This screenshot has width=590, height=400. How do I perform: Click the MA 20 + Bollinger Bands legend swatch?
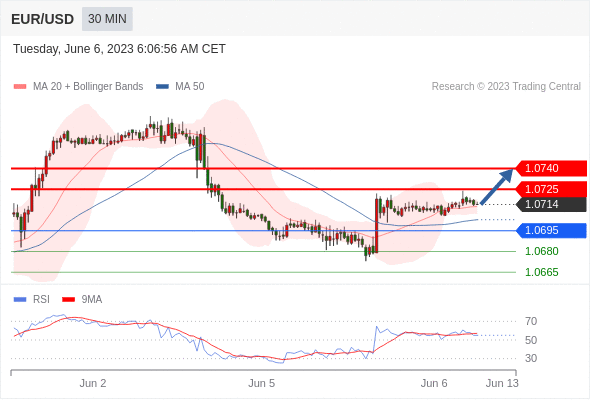point(20,87)
